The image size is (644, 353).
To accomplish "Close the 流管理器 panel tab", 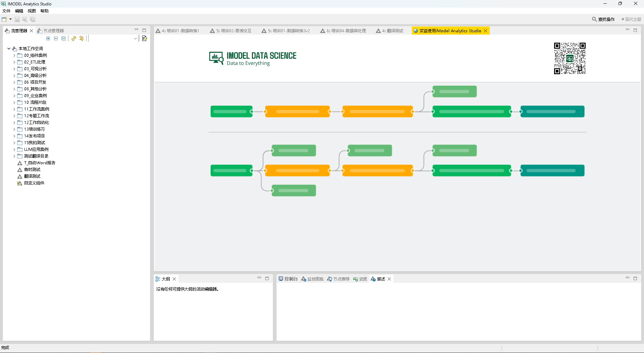I will (32, 31).
